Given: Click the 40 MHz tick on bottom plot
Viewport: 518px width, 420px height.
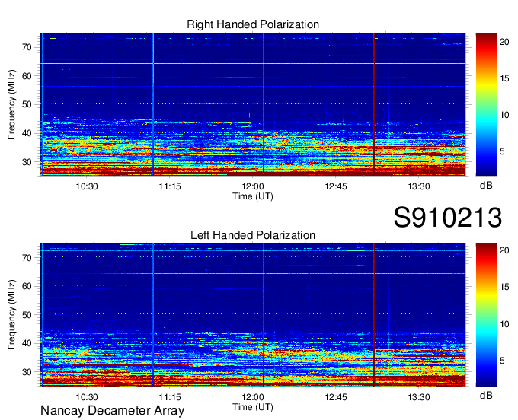Looking at the screenshot, I should click(x=27, y=344).
